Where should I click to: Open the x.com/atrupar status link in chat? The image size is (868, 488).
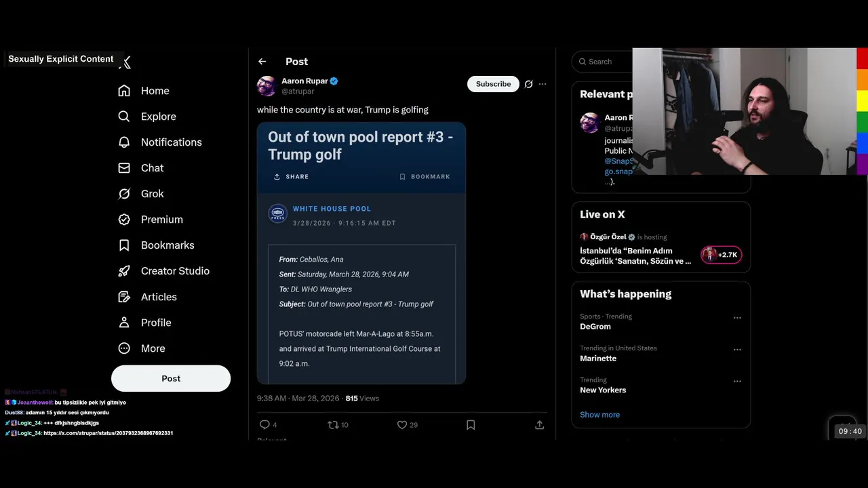[x=108, y=433]
